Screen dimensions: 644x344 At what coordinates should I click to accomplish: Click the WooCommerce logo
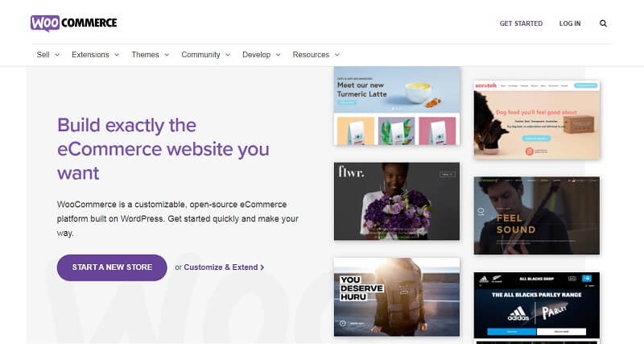point(74,23)
